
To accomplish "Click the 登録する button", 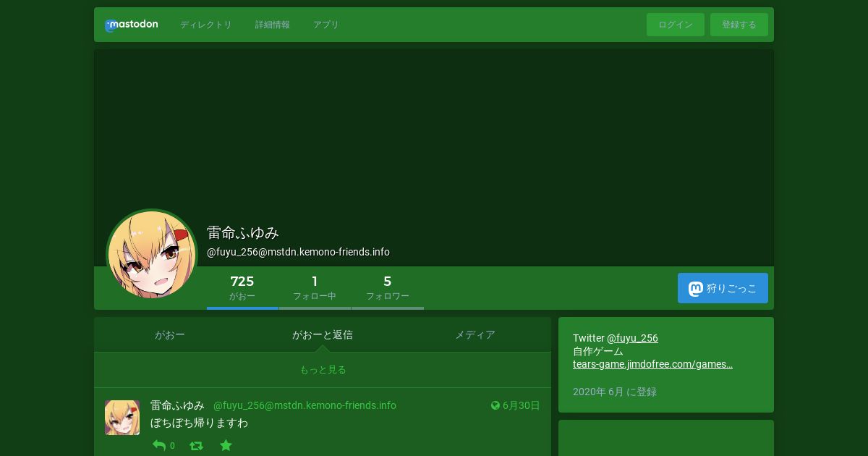I will pos(739,25).
